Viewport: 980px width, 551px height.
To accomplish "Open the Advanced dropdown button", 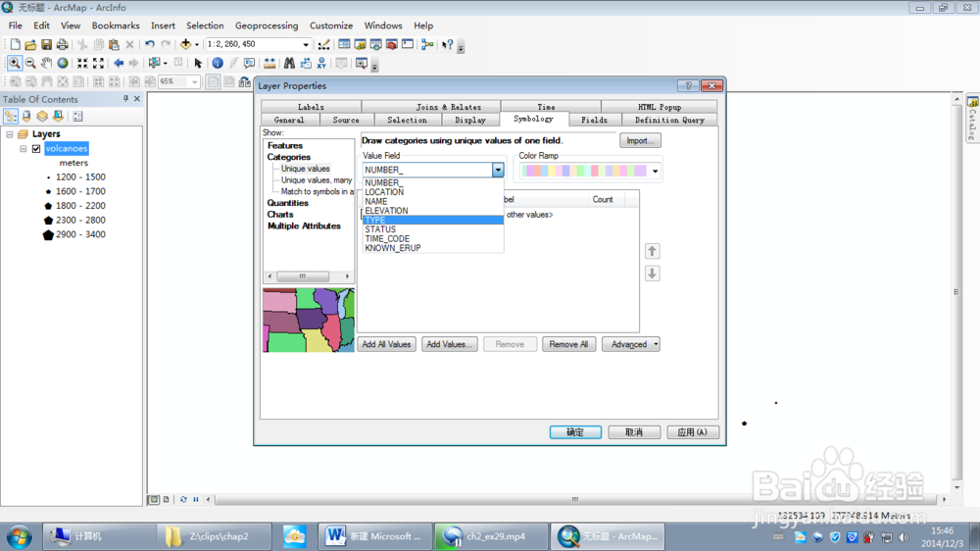I will click(x=630, y=344).
